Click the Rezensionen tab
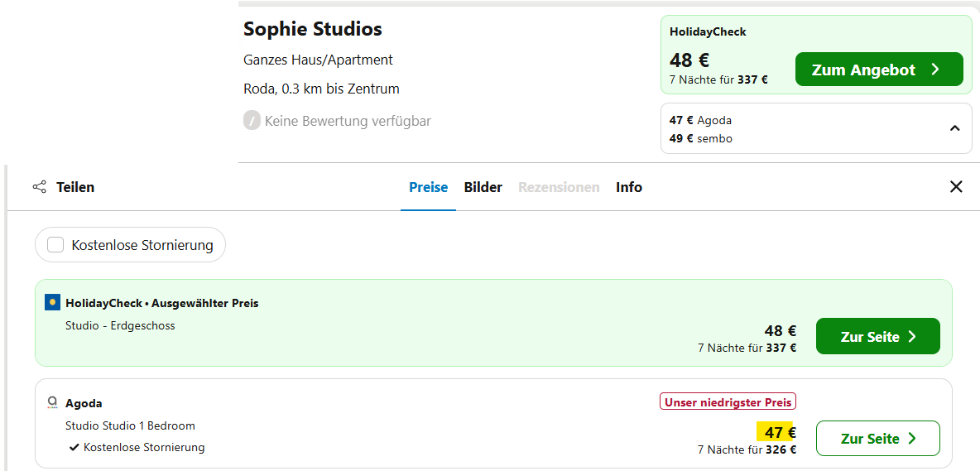Viewport: 980px width, 471px height. pyautogui.click(x=559, y=187)
